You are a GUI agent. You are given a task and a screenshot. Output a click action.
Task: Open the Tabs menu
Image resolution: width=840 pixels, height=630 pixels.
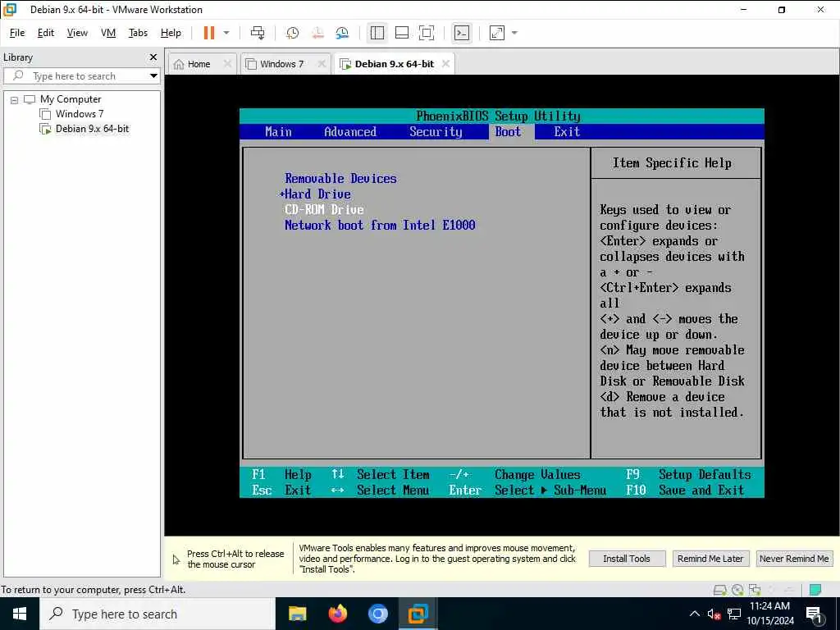tap(138, 33)
